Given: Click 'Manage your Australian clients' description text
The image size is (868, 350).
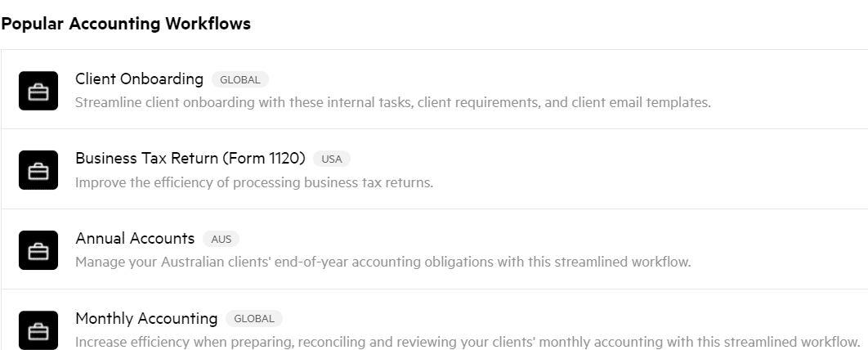Looking at the screenshot, I should coord(383,262).
